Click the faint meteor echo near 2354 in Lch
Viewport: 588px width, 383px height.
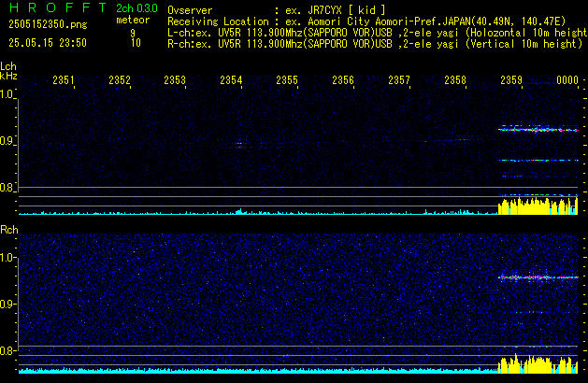239,143
